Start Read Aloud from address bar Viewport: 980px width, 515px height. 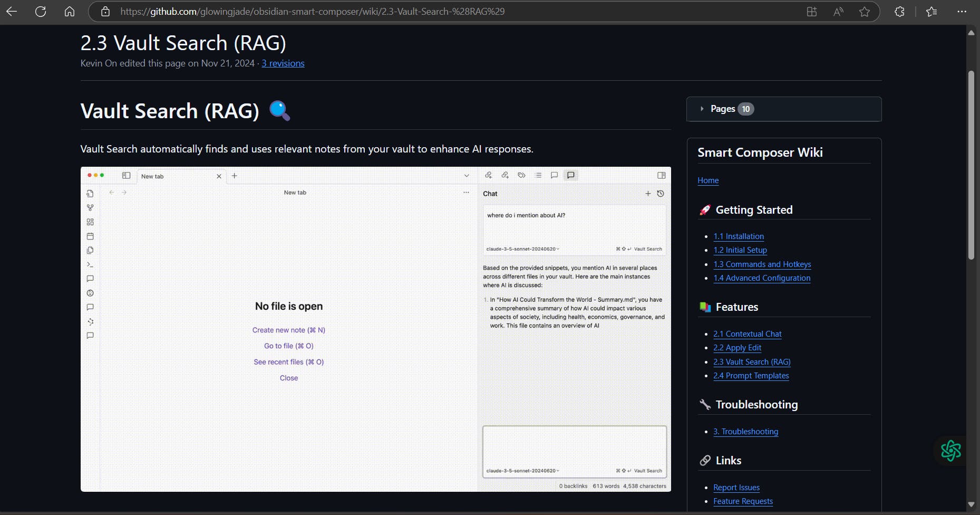pos(838,12)
